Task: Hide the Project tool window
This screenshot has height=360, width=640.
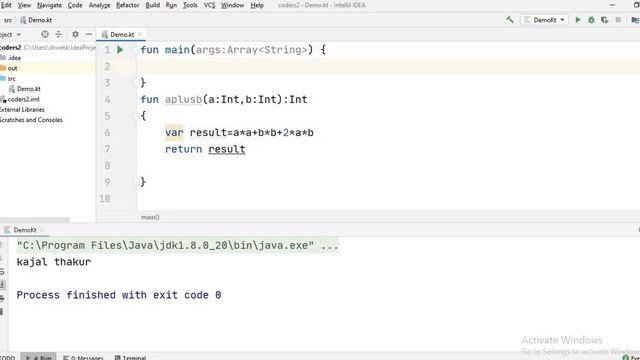Action: 89,34
